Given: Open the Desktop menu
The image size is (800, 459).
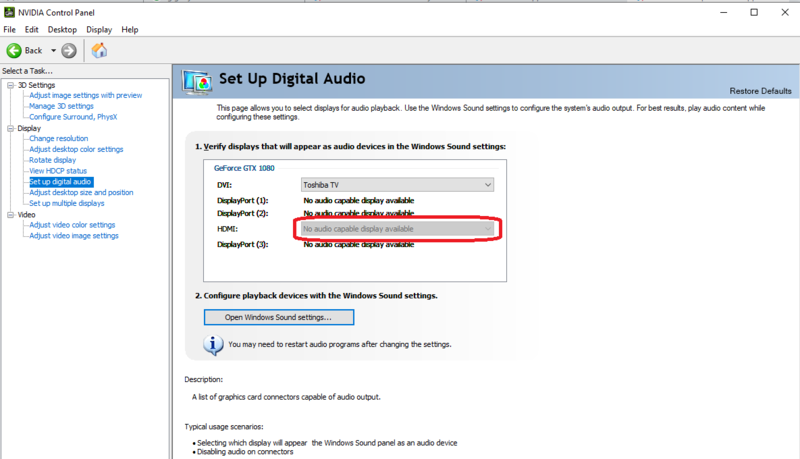Looking at the screenshot, I should tap(62, 30).
